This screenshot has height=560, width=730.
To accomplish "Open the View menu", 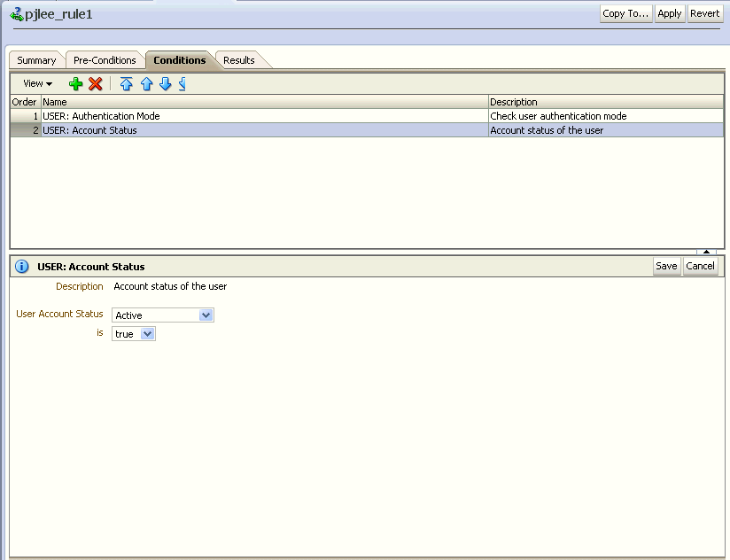I will click(x=35, y=83).
